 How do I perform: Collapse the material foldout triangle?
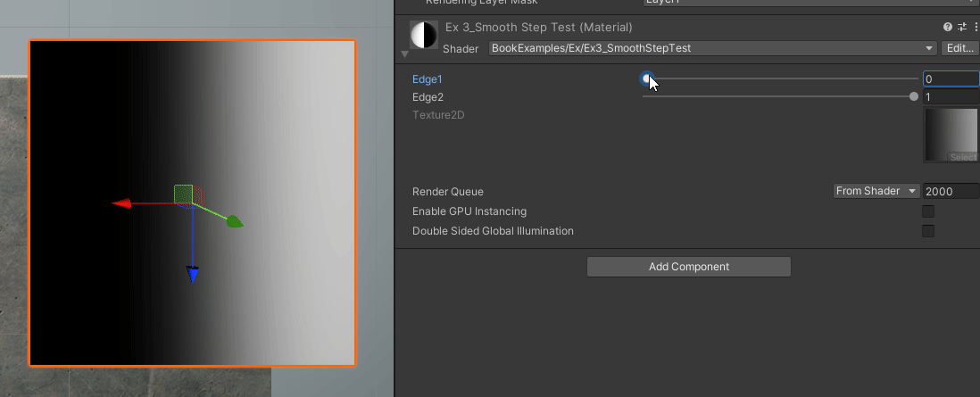coord(404,54)
